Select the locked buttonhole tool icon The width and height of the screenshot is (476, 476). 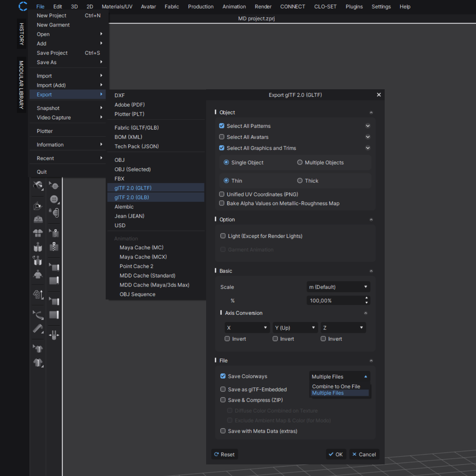54,212
